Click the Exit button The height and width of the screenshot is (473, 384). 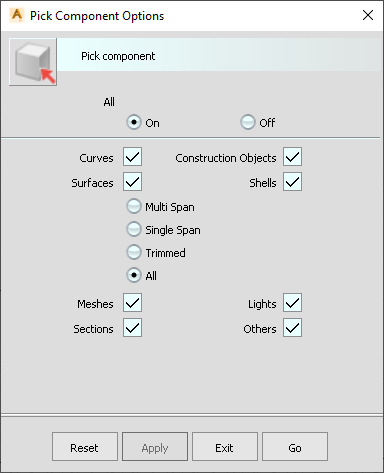[x=225, y=447]
